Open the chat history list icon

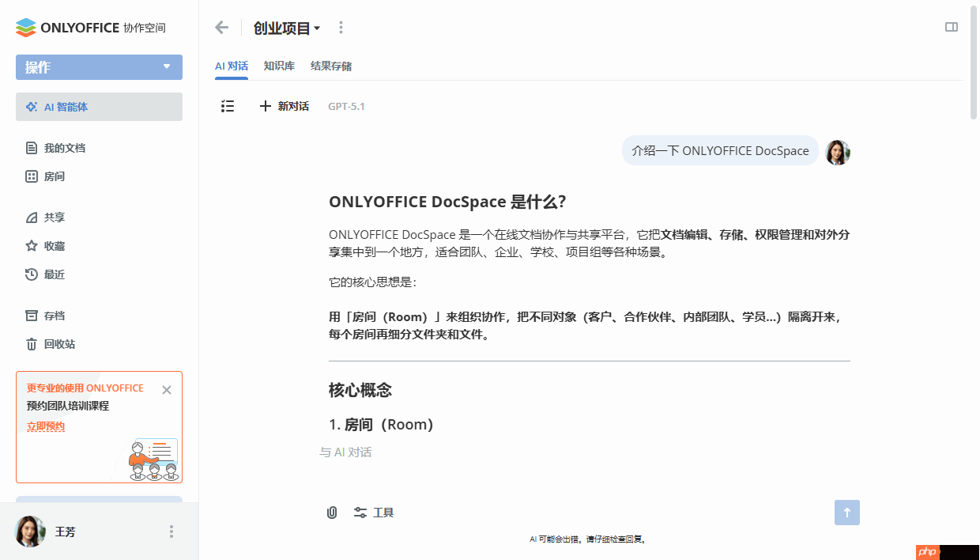point(228,106)
